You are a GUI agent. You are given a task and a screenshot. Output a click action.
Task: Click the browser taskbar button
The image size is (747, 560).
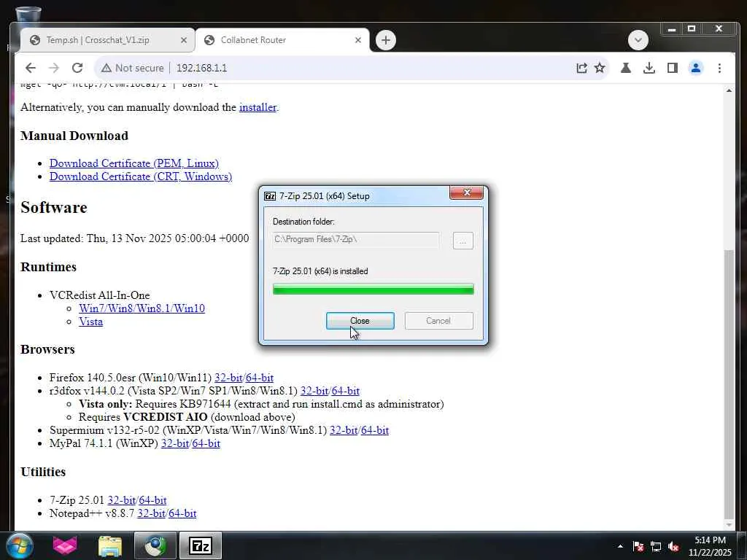(x=155, y=545)
